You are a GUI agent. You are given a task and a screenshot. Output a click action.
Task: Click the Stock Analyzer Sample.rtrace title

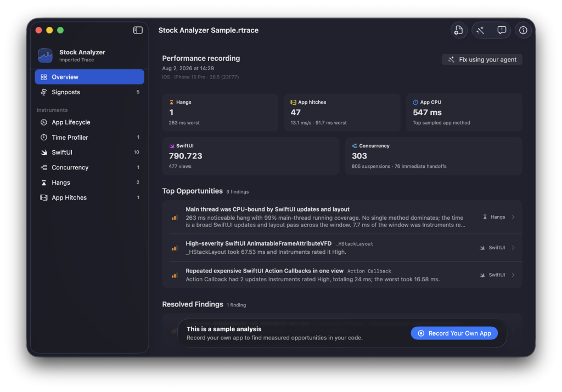[x=208, y=30]
